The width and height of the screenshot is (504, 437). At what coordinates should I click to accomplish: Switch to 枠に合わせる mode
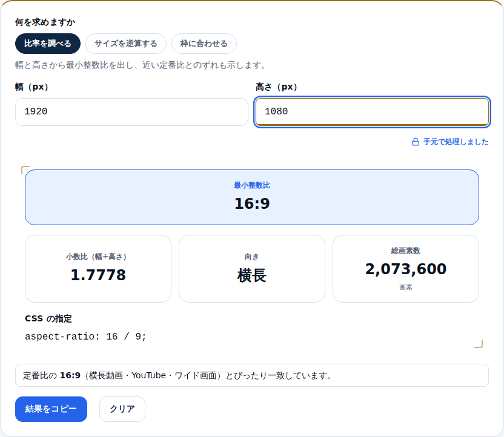coord(204,44)
